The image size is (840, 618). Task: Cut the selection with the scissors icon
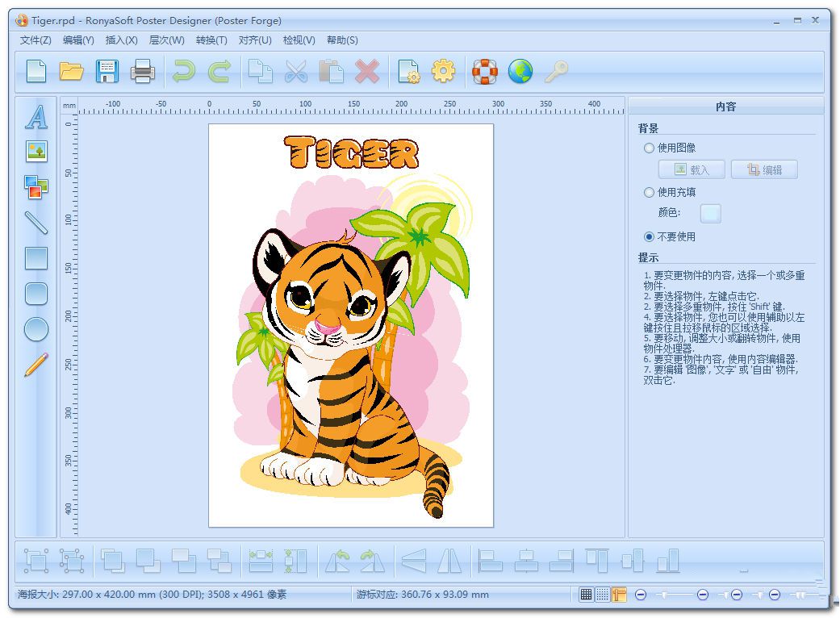295,71
